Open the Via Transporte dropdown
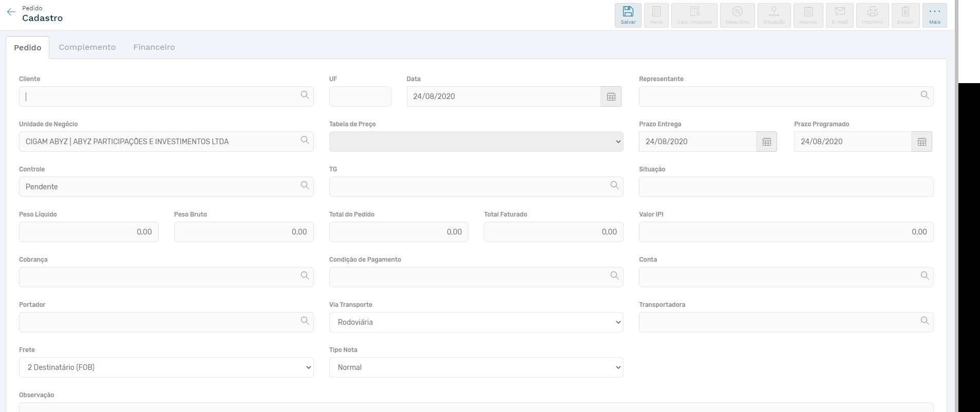The image size is (980, 412). tap(476, 322)
